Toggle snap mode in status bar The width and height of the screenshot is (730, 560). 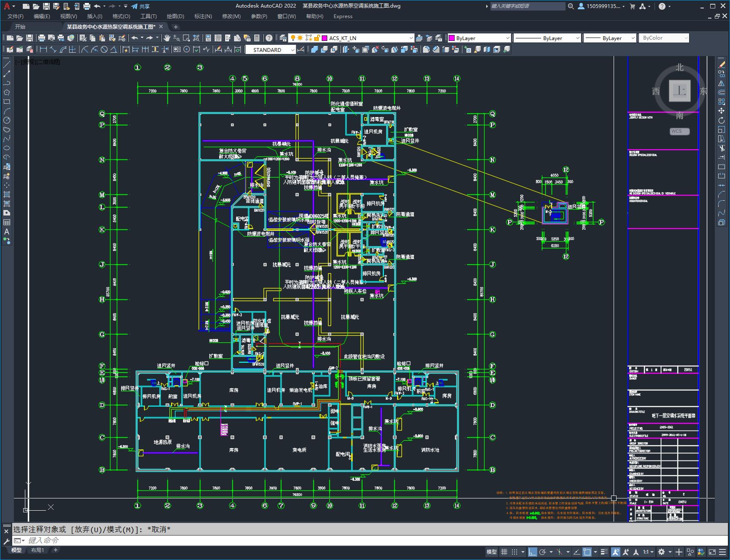(x=514, y=552)
